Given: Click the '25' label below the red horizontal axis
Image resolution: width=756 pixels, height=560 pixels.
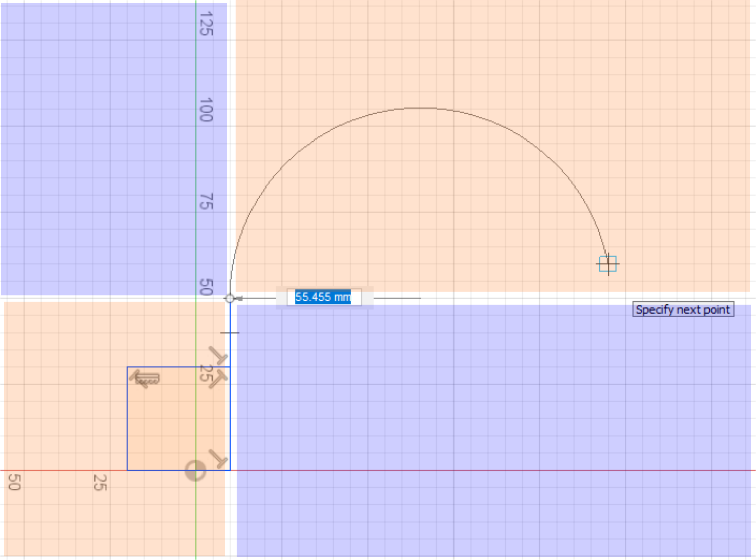Looking at the screenshot, I should pyautogui.click(x=100, y=482).
